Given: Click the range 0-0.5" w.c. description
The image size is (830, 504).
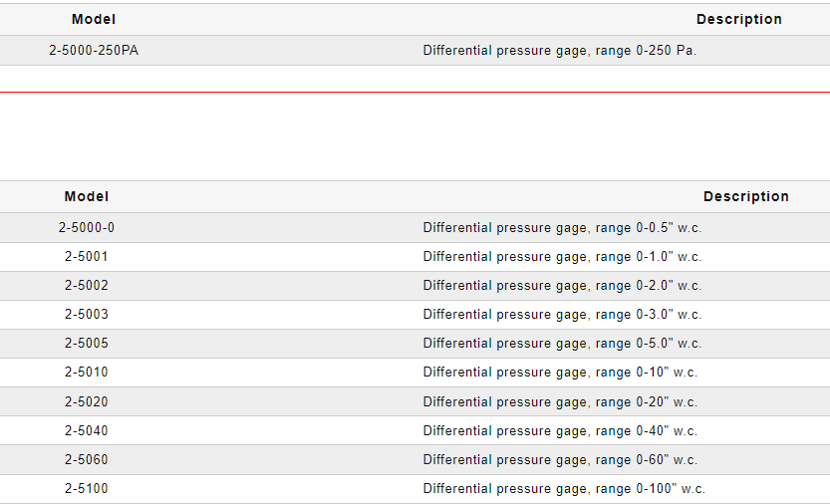Looking at the screenshot, I should 562,227.
